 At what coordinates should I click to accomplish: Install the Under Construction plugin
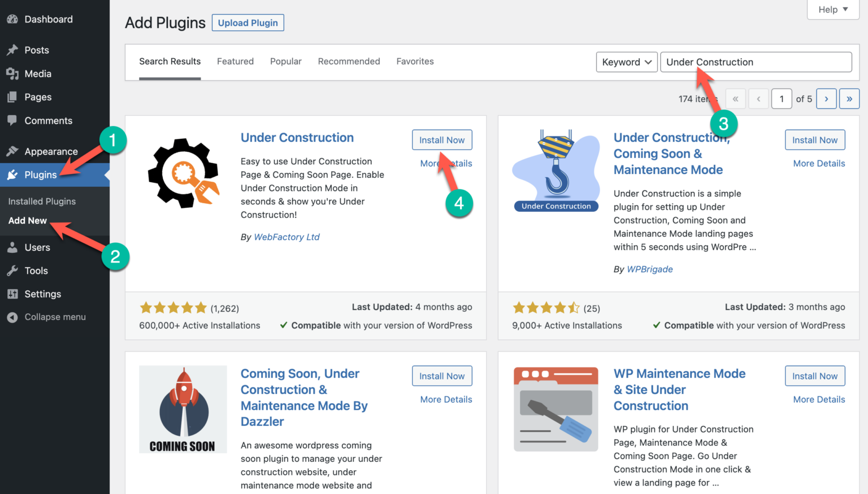click(x=442, y=139)
